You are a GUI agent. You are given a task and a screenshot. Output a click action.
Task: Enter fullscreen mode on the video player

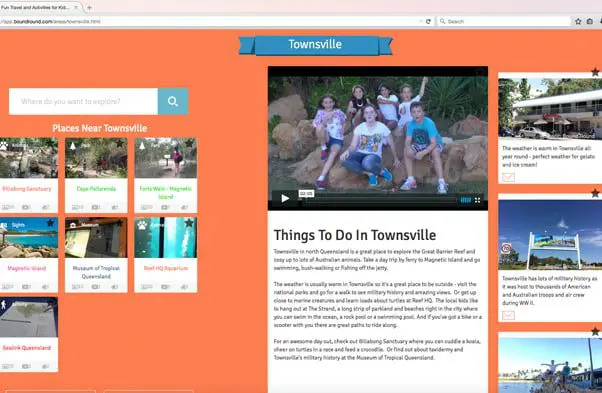point(477,200)
